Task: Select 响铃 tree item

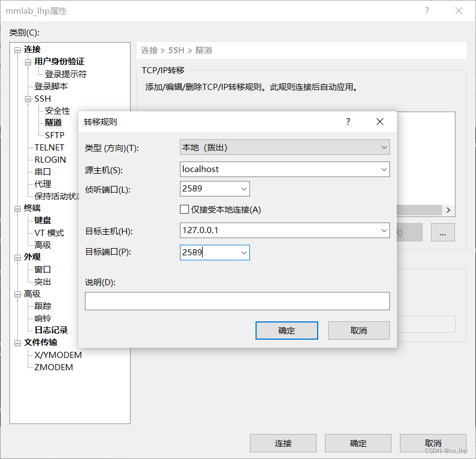Action: tap(43, 318)
